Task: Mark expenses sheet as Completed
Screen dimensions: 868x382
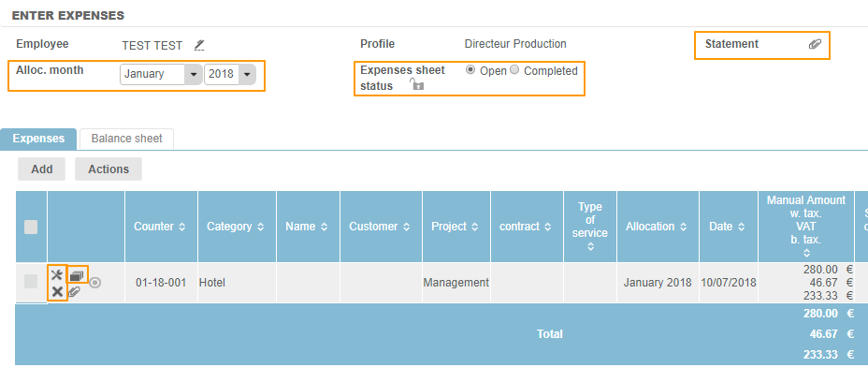Action: pos(514,70)
